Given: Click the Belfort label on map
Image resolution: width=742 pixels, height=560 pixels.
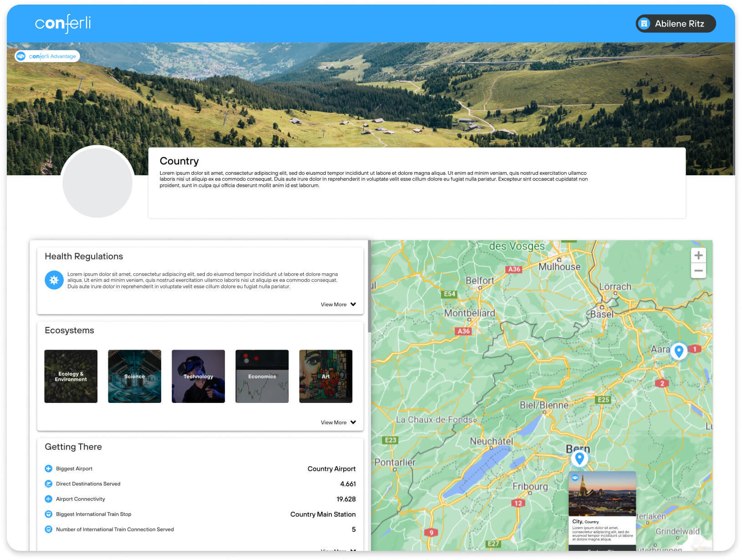Looking at the screenshot, I should pos(480,280).
